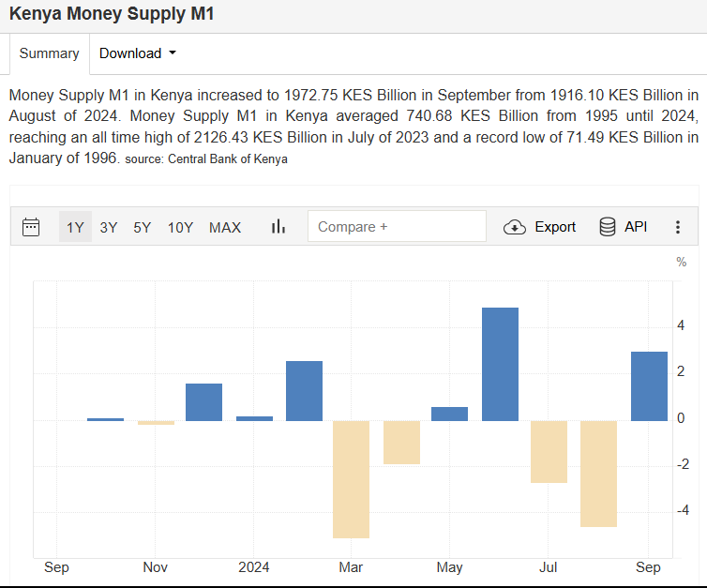Open the calendar date range picker
The height and width of the screenshot is (588, 707).
(x=31, y=227)
